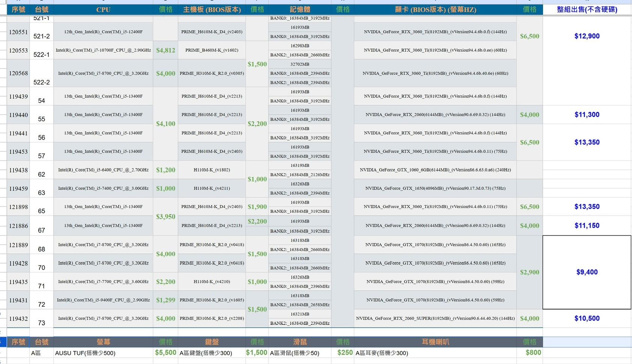Screen dimensions: 632x364
Task: Select the PRIME_H310M-K_R2.0_(v0305) motherboard cell
Action: [212, 73]
